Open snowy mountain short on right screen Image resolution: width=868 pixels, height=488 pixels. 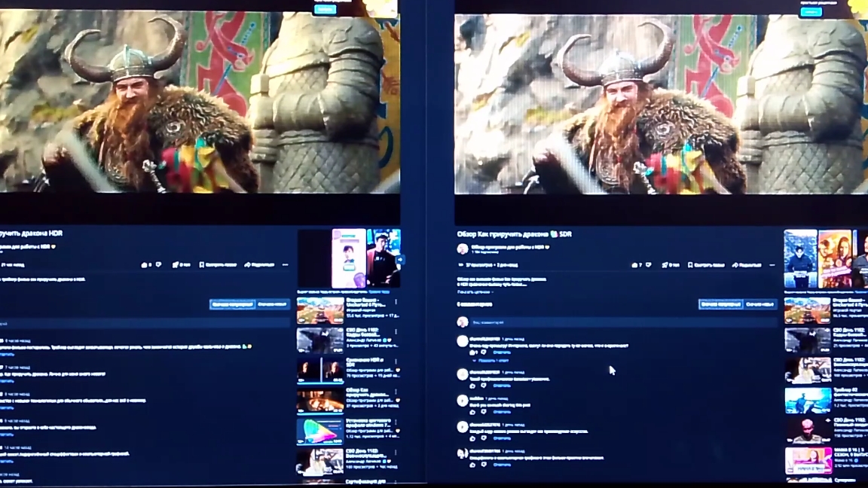[x=800, y=258]
